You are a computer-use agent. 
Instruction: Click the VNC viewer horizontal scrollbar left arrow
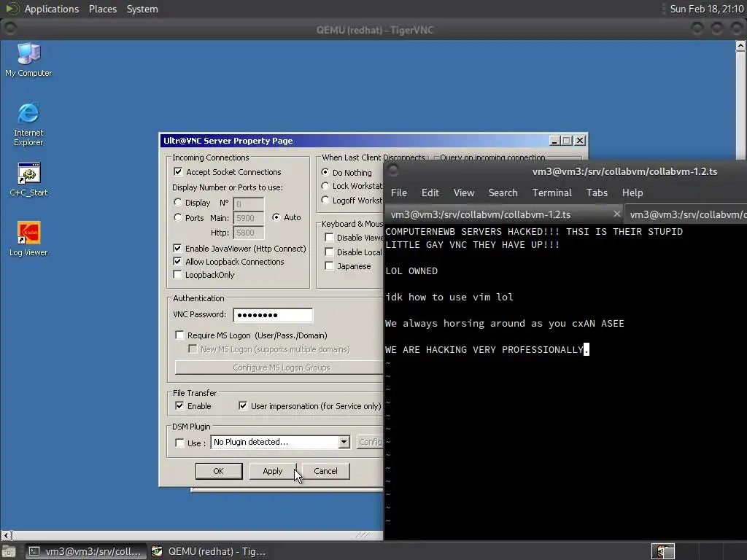click(x=6, y=536)
